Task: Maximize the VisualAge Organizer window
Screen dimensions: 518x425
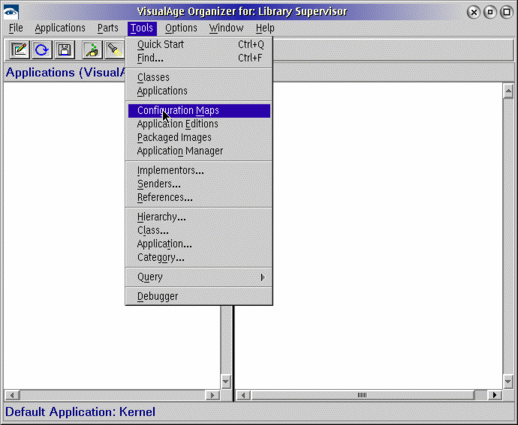Action: (x=507, y=12)
